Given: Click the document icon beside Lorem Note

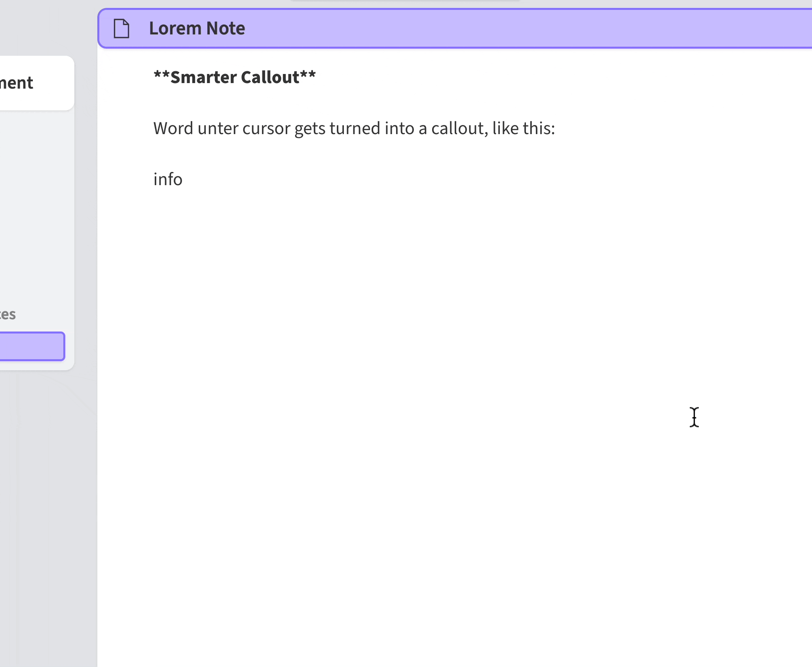Looking at the screenshot, I should [121, 28].
